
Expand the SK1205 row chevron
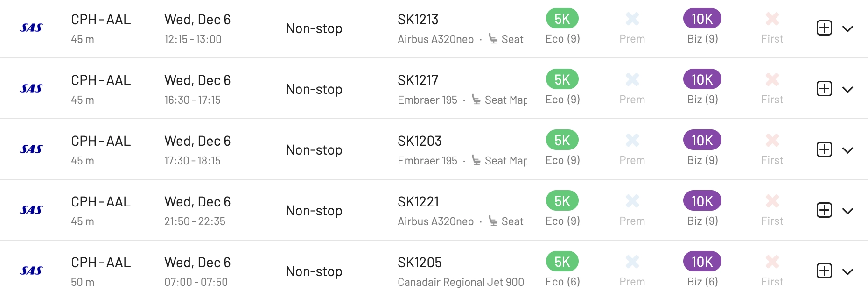point(847,272)
